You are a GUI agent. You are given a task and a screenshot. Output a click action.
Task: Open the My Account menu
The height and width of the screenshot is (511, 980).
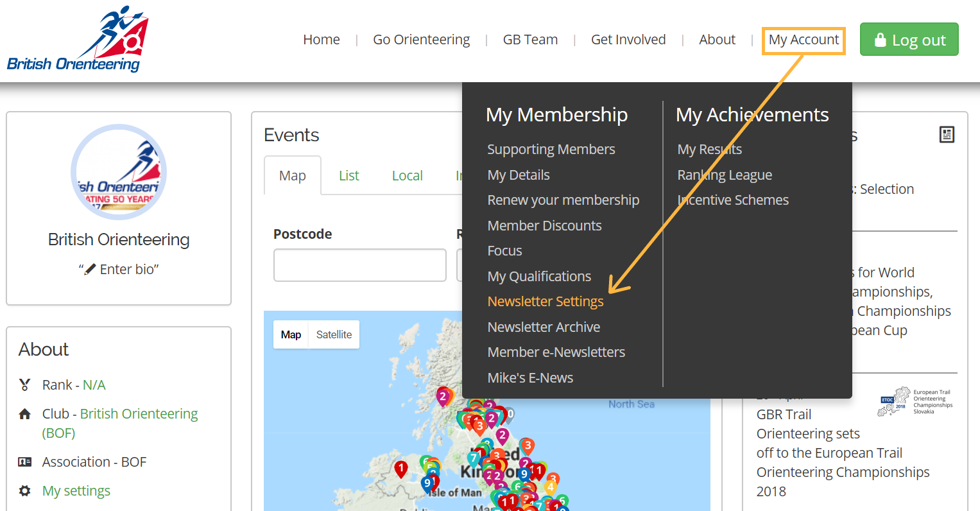[804, 40]
